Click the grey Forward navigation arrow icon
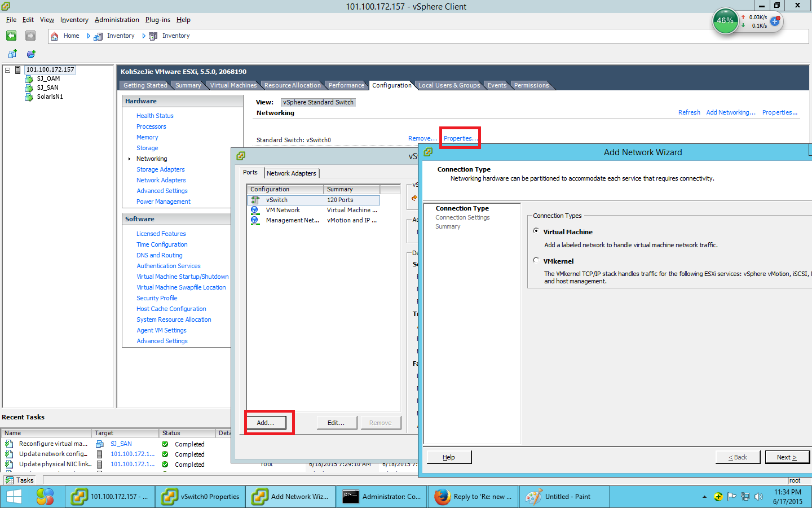The width and height of the screenshot is (812, 508). point(30,36)
